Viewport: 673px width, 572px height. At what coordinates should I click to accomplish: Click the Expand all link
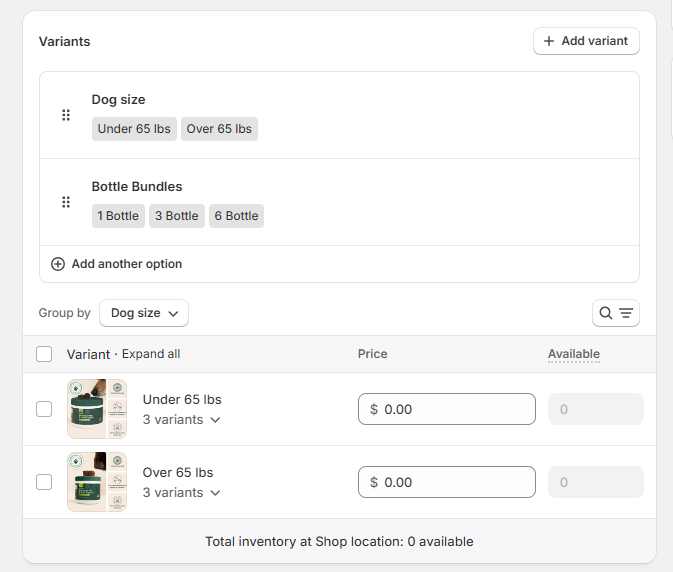[151, 354]
